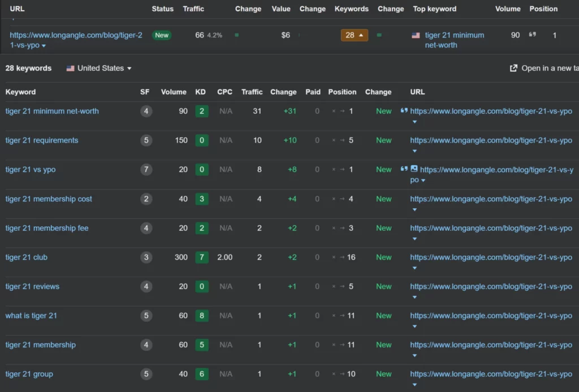Image resolution: width=579 pixels, height=392 pixels.
Task: Sort the table by the KD column header
Action: (201, 92)
